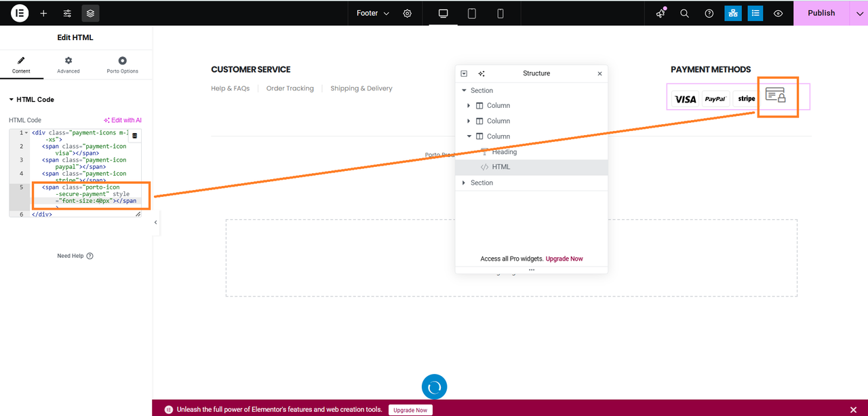The width and height of the screenshot is (868, 416).
Task: Switch to Porto Options tab
Action: 123,65
